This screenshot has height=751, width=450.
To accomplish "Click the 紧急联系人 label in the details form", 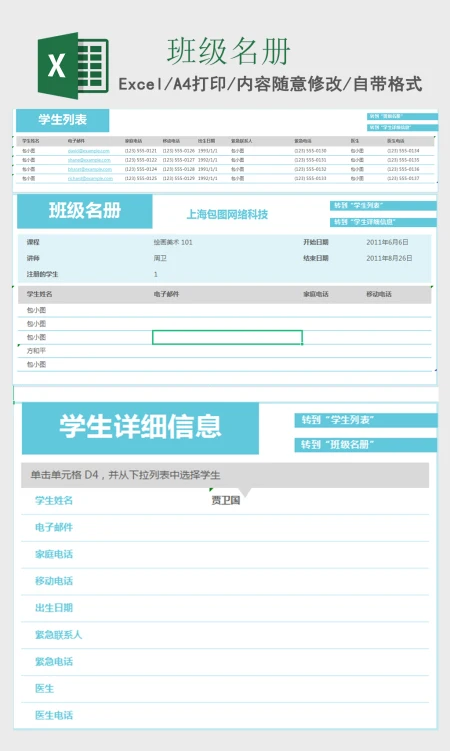I will pos(58,635).
